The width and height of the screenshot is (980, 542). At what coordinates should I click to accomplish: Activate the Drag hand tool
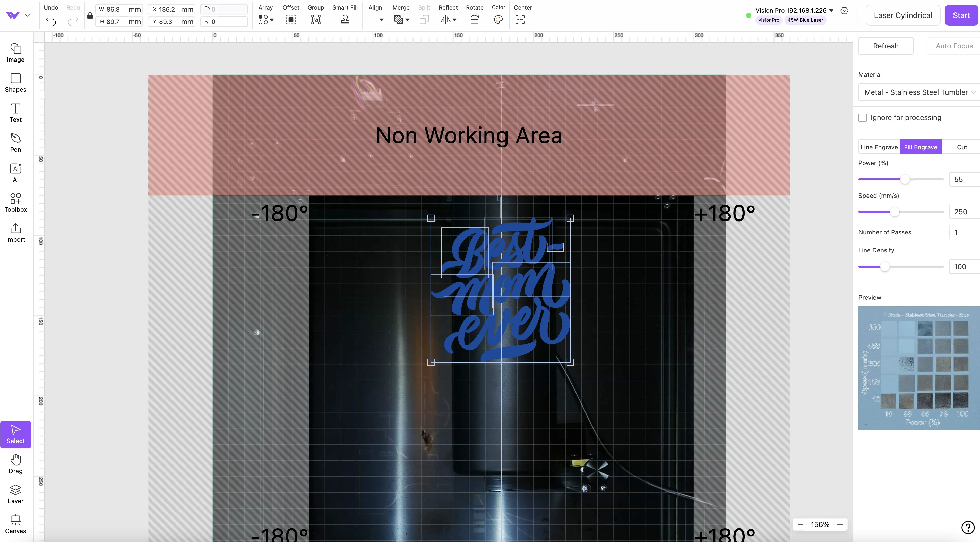coord(16,464)
